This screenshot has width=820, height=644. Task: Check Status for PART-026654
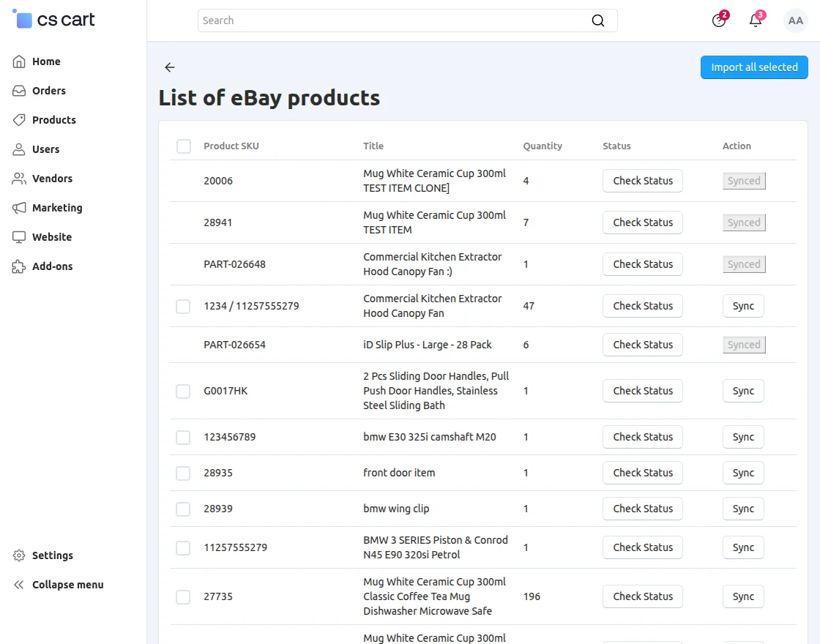(642, 345)
